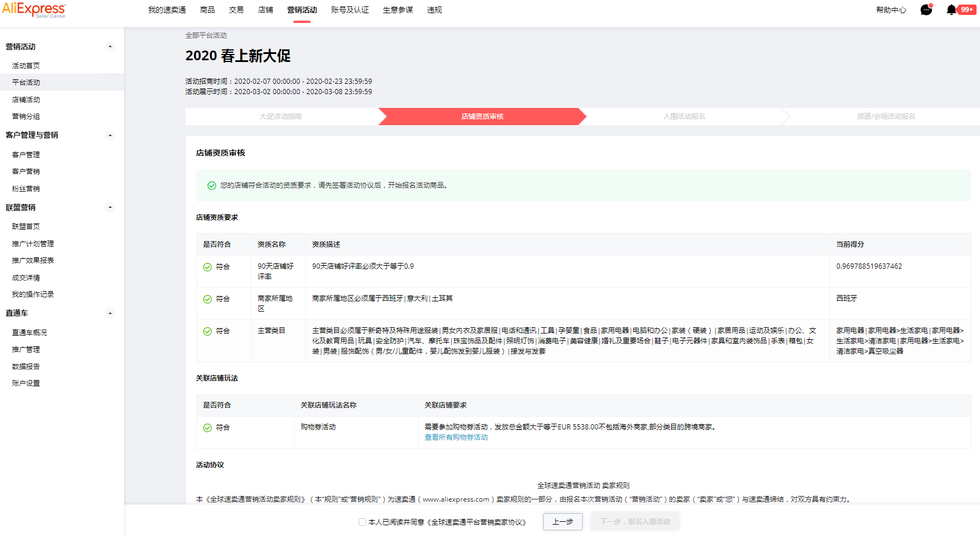The image size is (980, 535).
Task: Open 客户管理 in the sidebar
Action: coord(26,155)
